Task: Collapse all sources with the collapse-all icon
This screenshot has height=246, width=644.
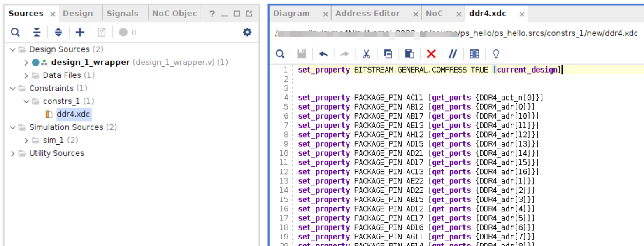Action: click(37, 32)
